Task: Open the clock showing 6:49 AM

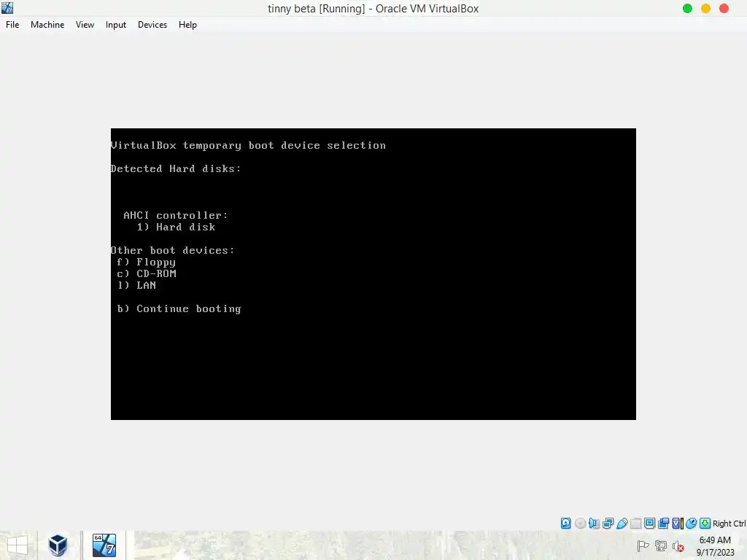Action: [x=715, y=545]
